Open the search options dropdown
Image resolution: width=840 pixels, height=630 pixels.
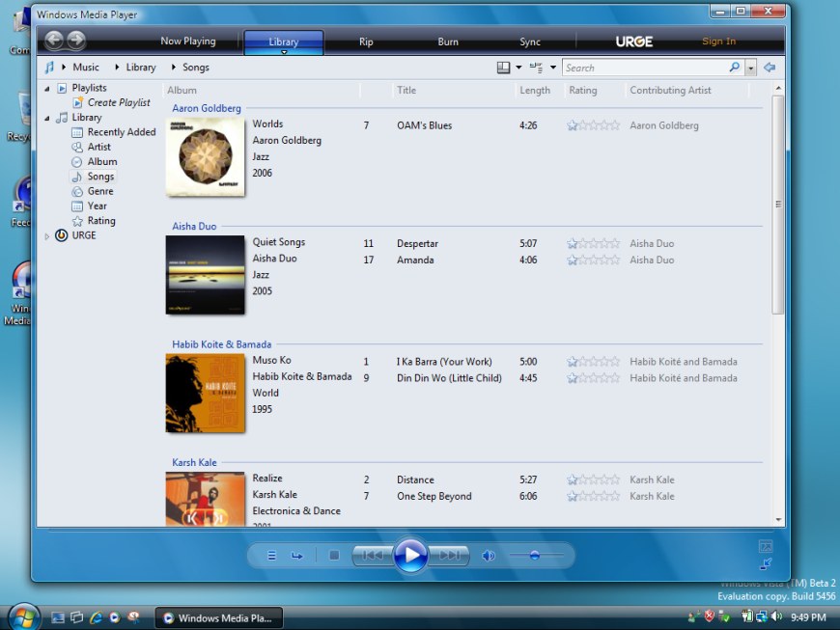(x=750, y=68)
